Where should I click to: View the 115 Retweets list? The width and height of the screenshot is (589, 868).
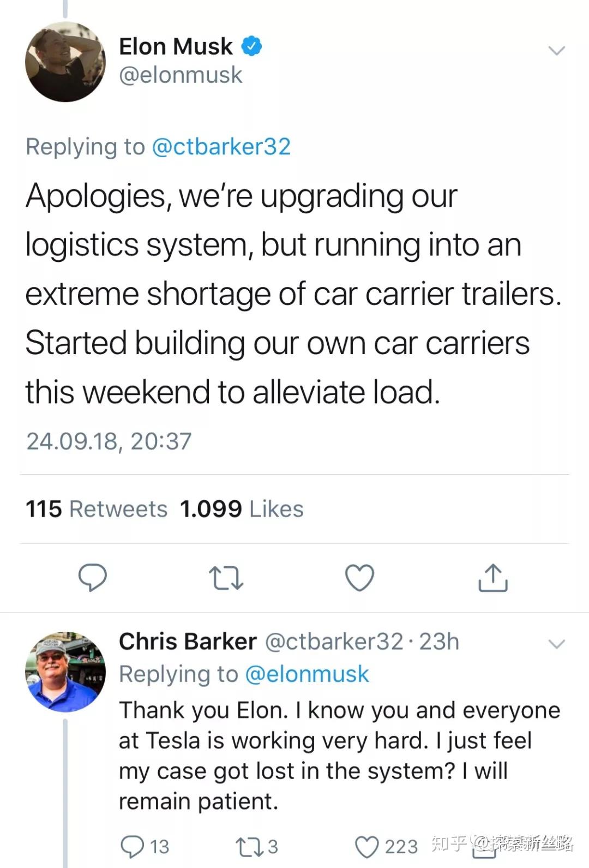coord(97,509)
